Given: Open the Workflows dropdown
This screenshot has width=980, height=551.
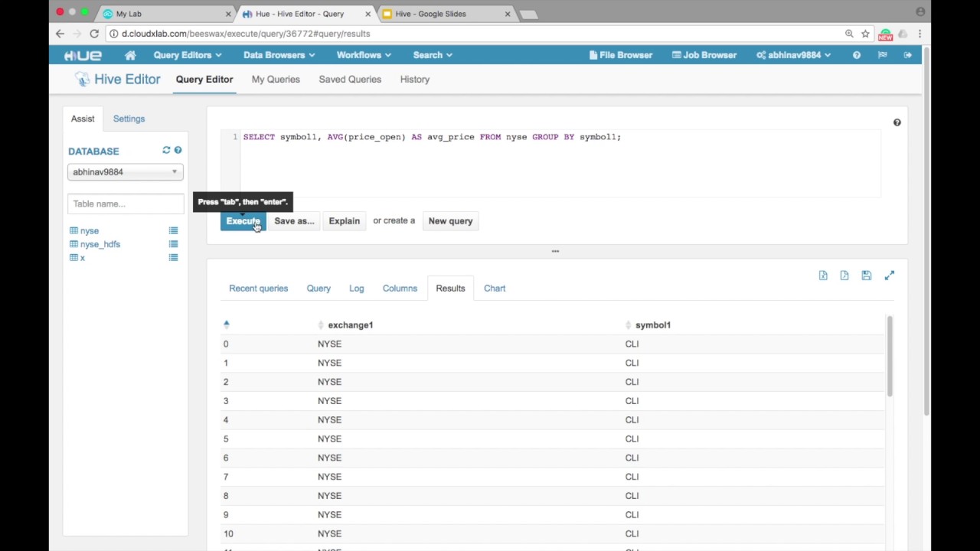Looking at the screenshot, I should (x=364, y=55).
